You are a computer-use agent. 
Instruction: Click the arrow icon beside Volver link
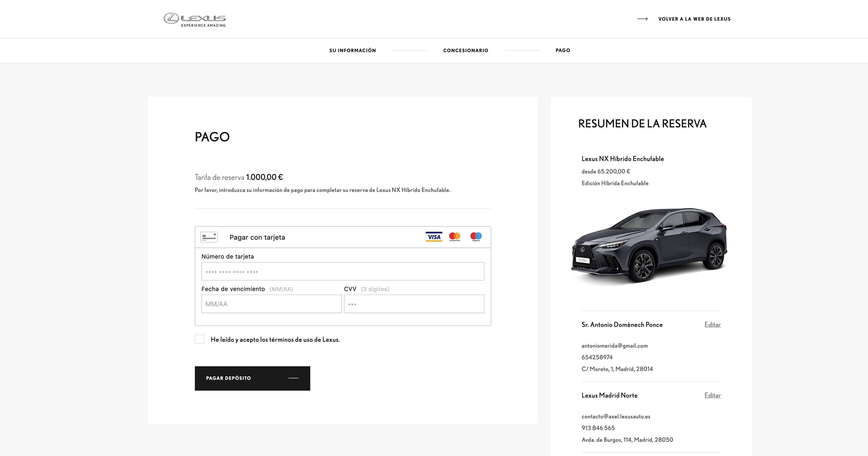[642, 19]
